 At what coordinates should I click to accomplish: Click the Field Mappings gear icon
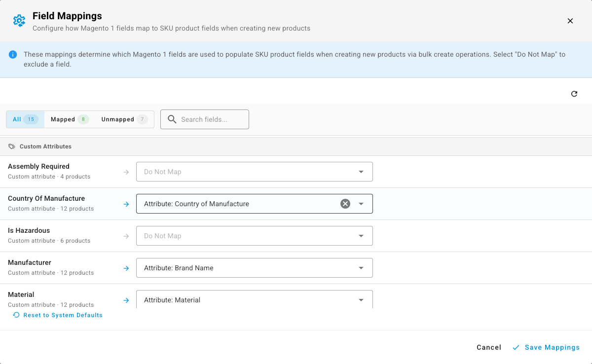coord(19,21)
